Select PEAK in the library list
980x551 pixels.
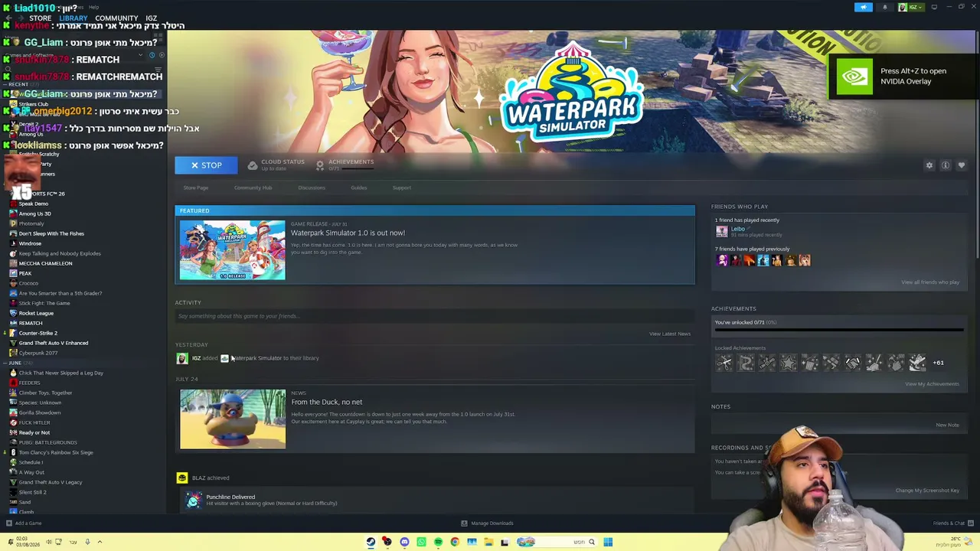tap(24, 273)
